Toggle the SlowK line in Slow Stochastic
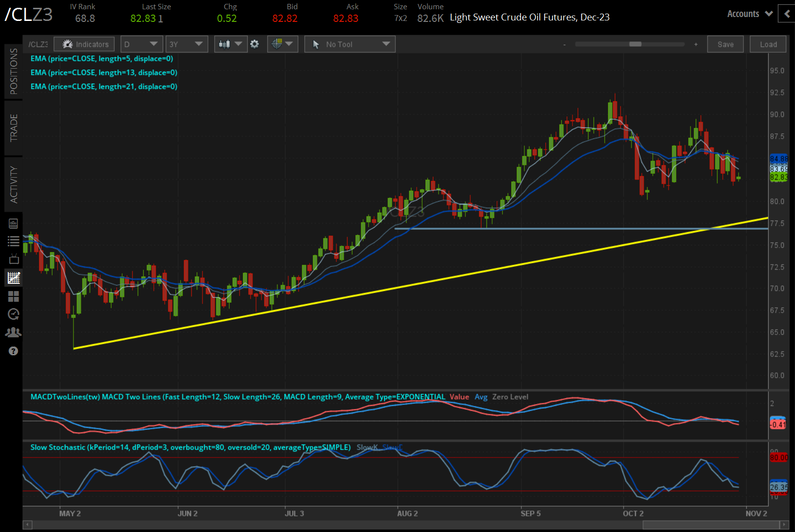The height and width of the screenshot is (532, 795). (366, 447)
